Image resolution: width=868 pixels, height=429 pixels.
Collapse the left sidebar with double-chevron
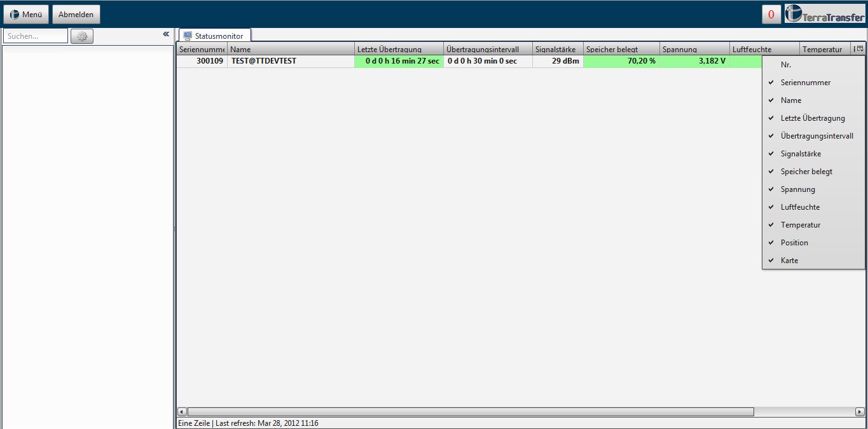[165, 34]
